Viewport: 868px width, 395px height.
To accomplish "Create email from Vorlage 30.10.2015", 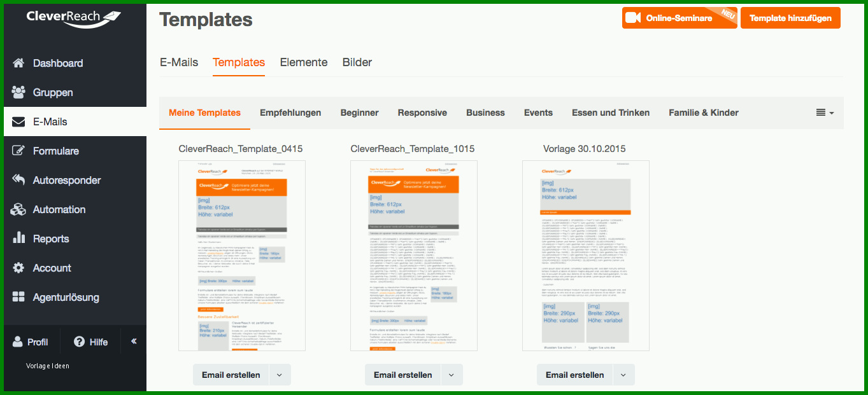I will (575, 375).
